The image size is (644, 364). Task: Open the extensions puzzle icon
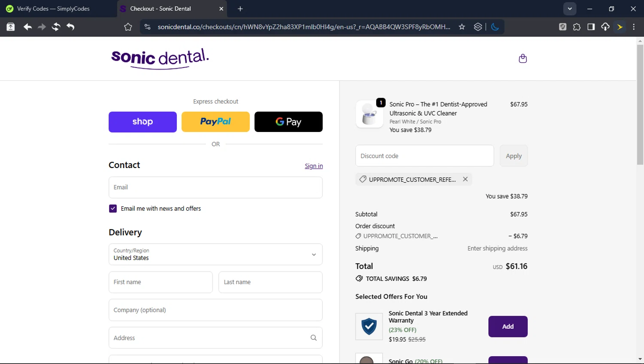point(577,27)
